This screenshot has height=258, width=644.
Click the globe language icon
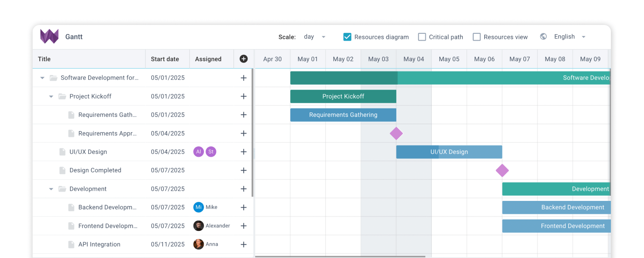pyautogui.click(x=544, y=36)
